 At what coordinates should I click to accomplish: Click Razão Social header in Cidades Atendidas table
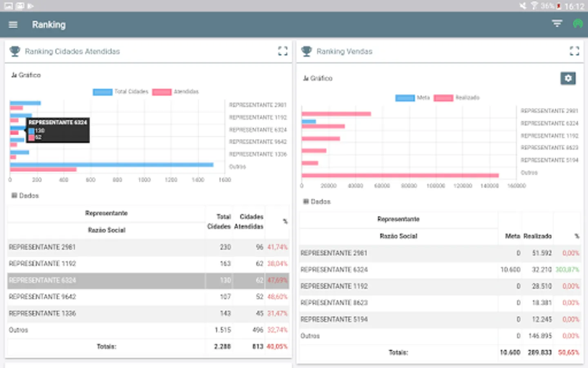(x=107, y=230)
